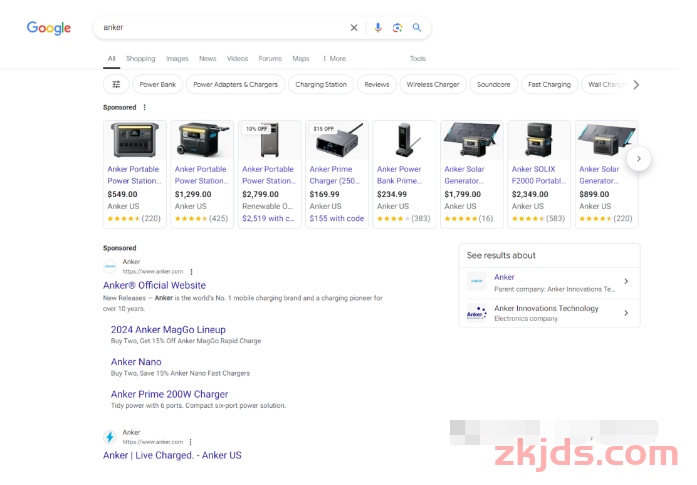697x485 pixels.
Task: Click the Google logo
Action: tap(49, 28)
